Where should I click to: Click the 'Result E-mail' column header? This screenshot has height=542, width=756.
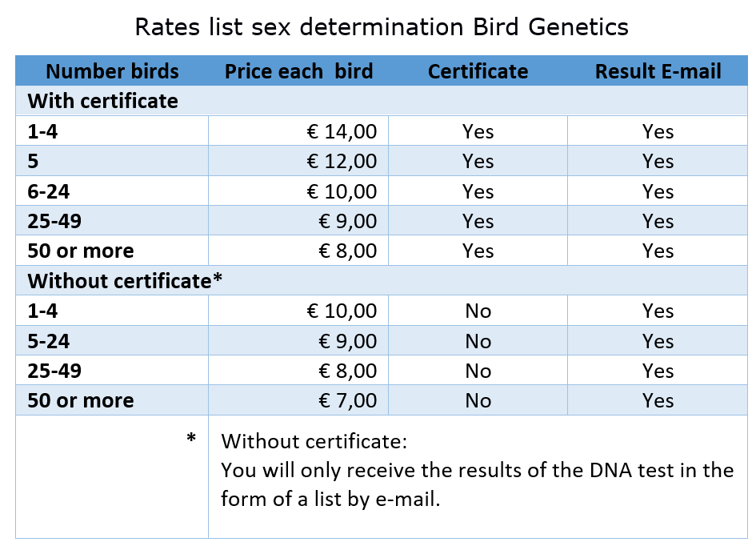(658, 71)
